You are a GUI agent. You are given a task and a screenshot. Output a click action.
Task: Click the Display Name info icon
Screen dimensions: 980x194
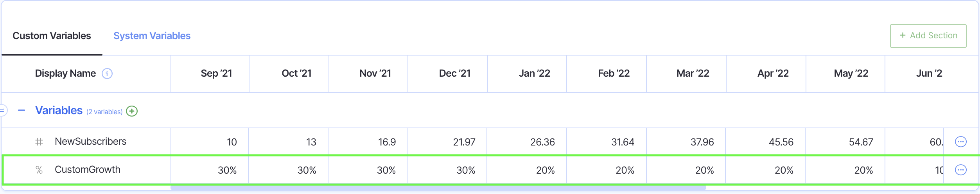click(x=107, y=74)
